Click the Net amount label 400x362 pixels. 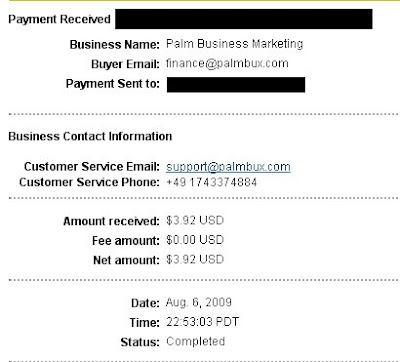point(127,260)
